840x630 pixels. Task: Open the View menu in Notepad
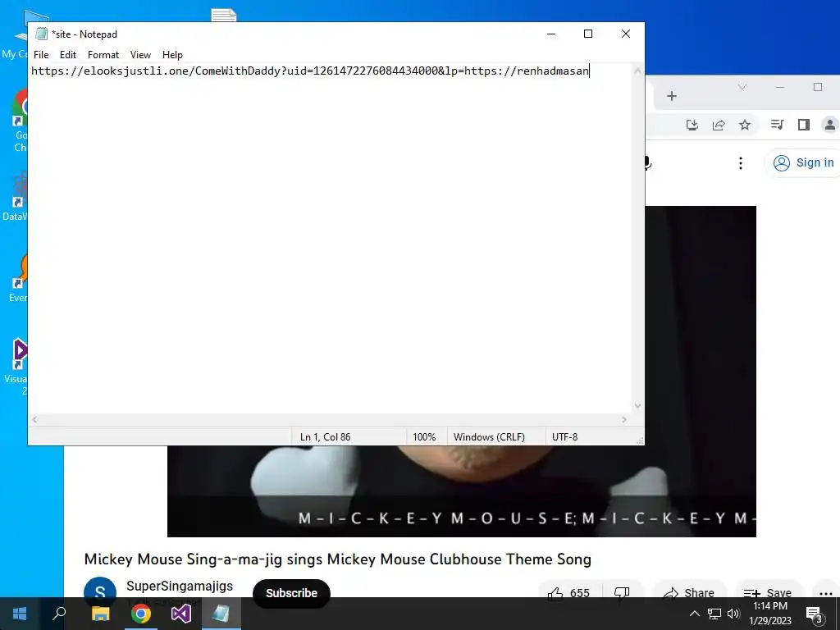(140, 55)
